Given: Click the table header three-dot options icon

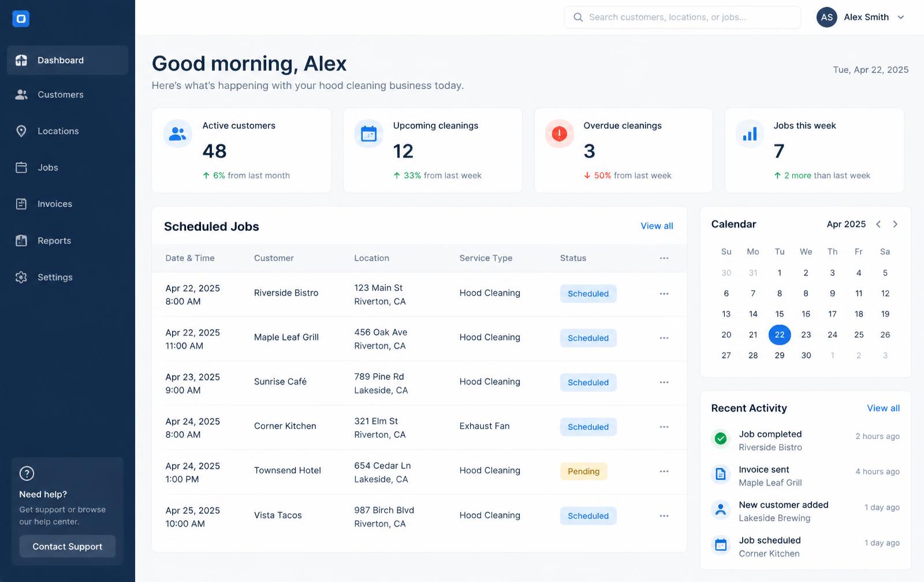Looking at the screenshot, I should 664,258.
